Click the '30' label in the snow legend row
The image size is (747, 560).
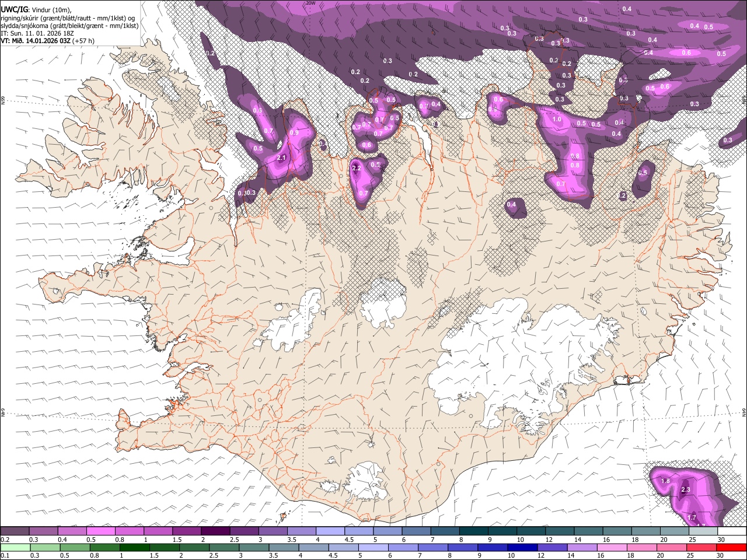(x=721, y=540)
